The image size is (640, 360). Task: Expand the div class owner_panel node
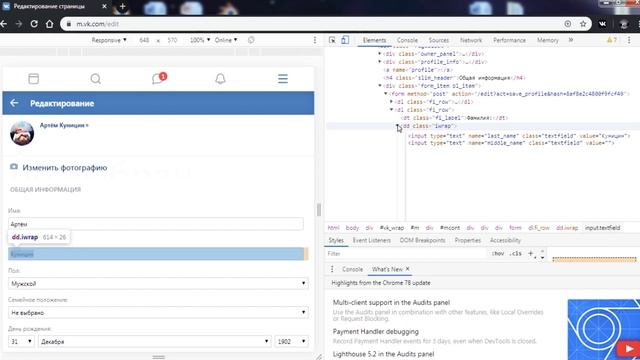coord(380,54)
